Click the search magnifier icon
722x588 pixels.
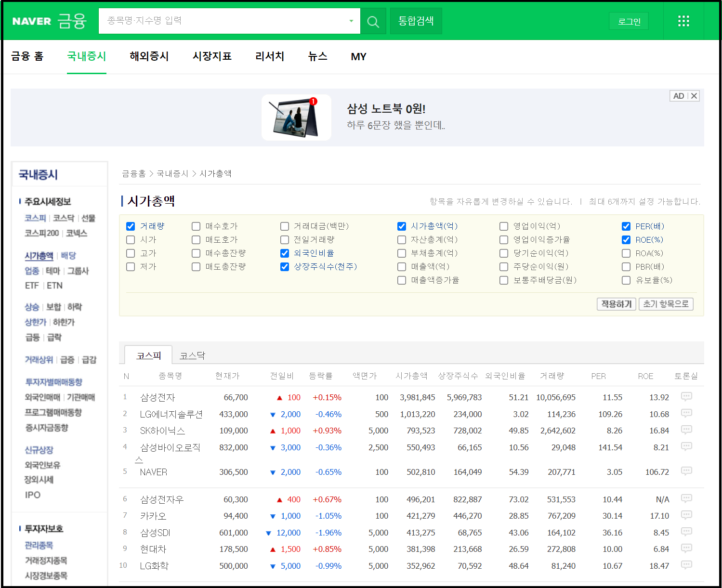click(x=373, y=21)
